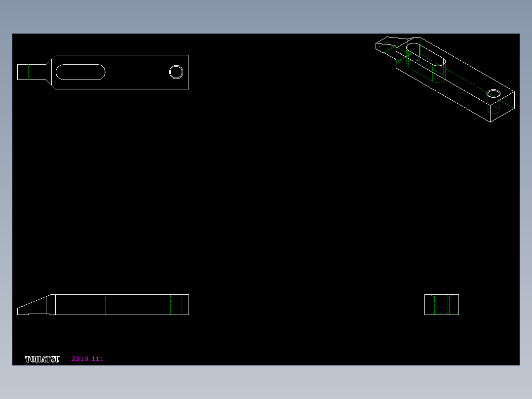Click the TOHATSU logo text
The width and height of the screenshot is (532, 399).
tap(42, 359)
